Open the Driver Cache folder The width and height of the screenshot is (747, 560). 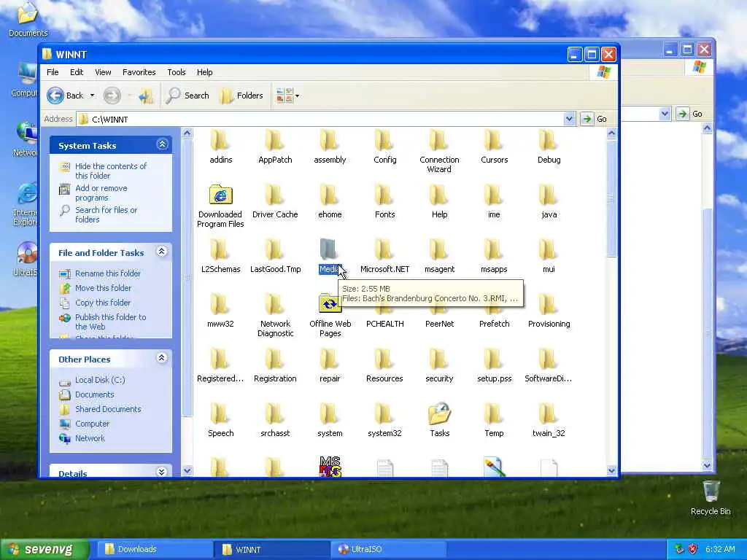point(275,202)
